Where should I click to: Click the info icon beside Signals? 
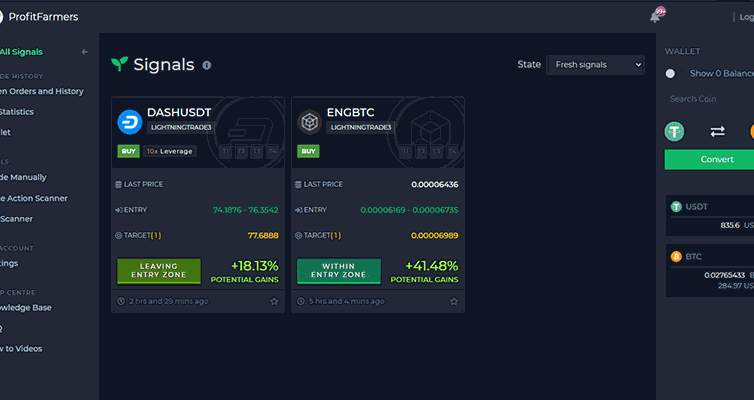pyautogui.click(x=207, y=65)
